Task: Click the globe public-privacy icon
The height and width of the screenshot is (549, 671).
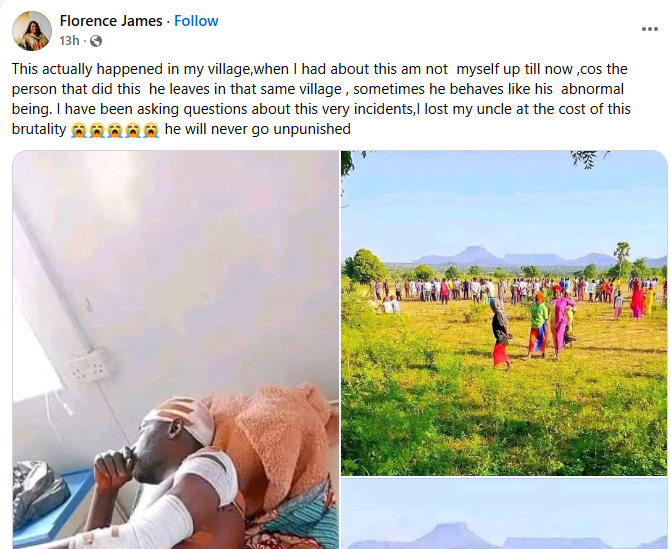Action: coord(94,42)
